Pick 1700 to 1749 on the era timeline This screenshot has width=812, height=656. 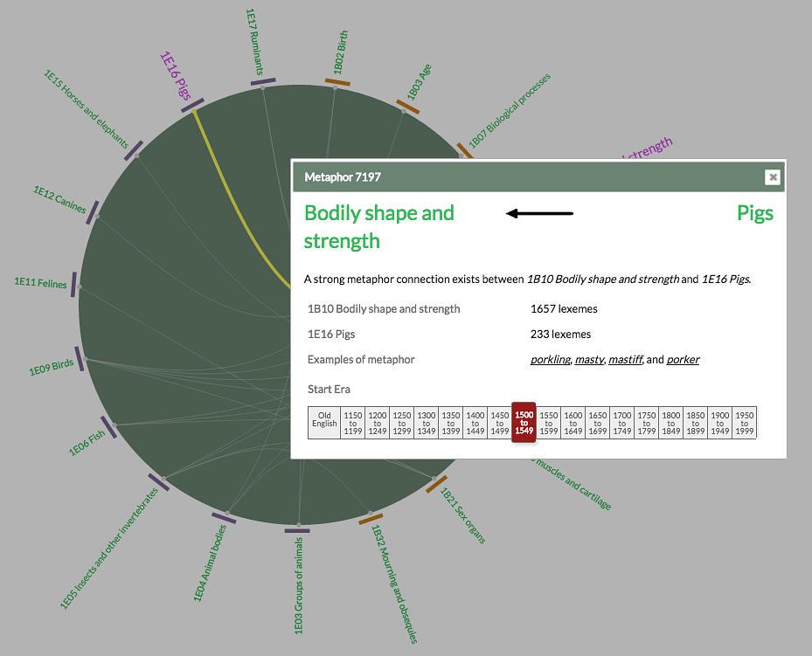coord(621,423)
